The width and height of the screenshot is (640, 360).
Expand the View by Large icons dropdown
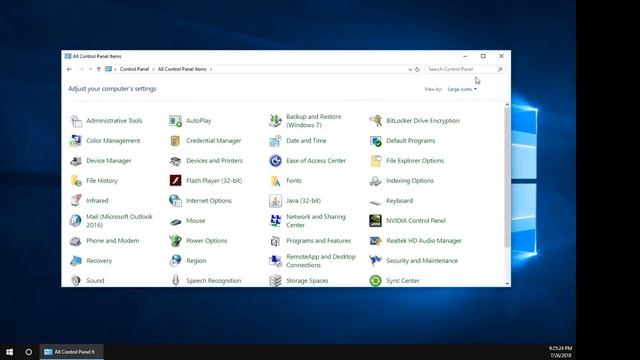462,89
